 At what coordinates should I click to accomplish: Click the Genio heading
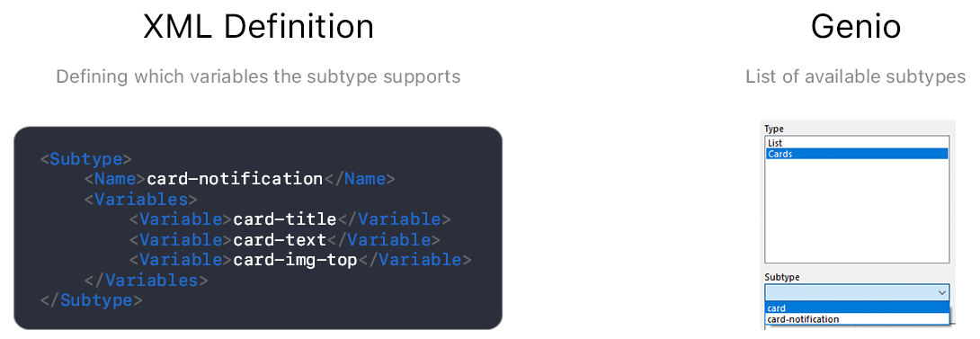tap(856, 27)
